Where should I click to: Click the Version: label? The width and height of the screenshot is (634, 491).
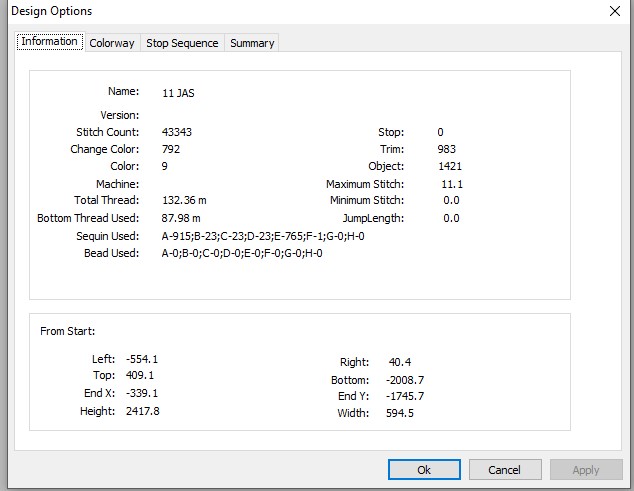click(120, 115)
